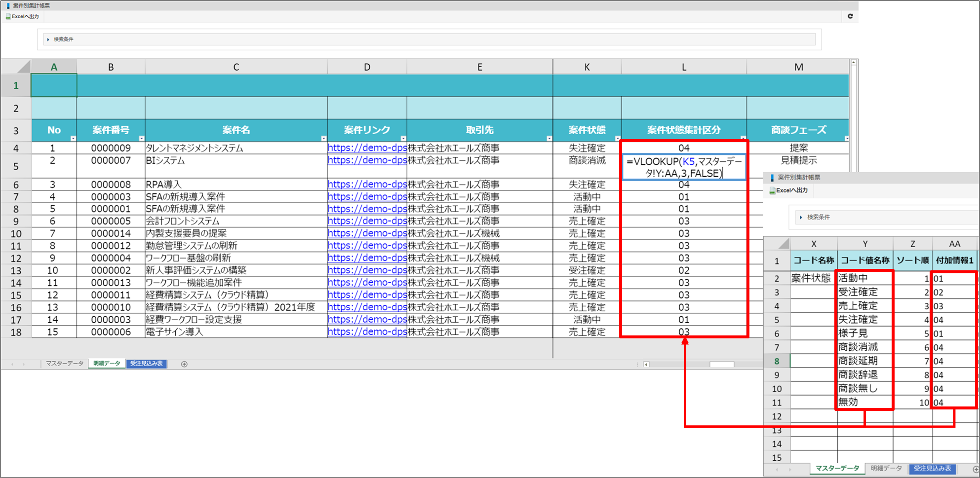Switch to マスターデータ tab in main window
The width and height of the screenshot is (980, 478).
click(x=65, y=364)
